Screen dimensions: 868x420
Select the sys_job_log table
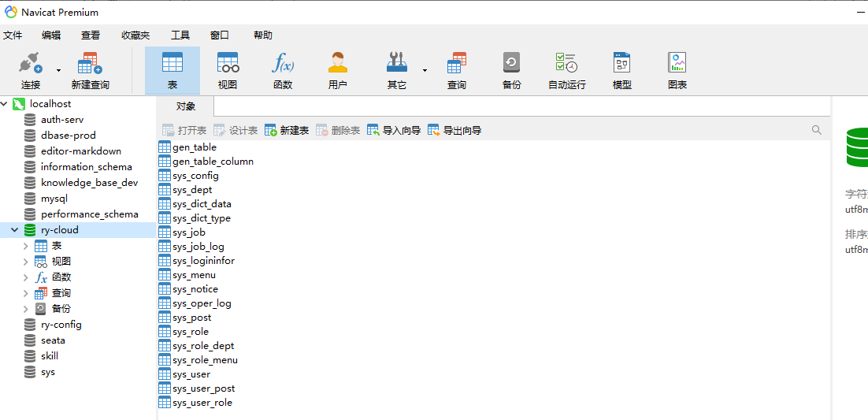(198, 247)
